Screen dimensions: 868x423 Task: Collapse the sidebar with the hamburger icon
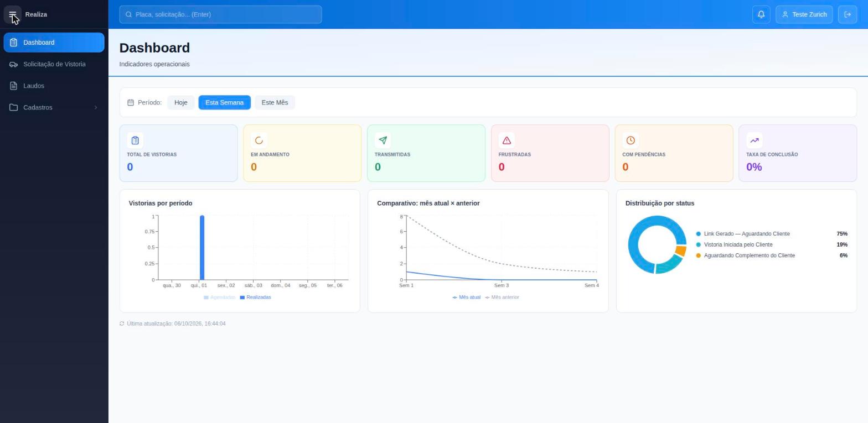click(x=13, y=14)
